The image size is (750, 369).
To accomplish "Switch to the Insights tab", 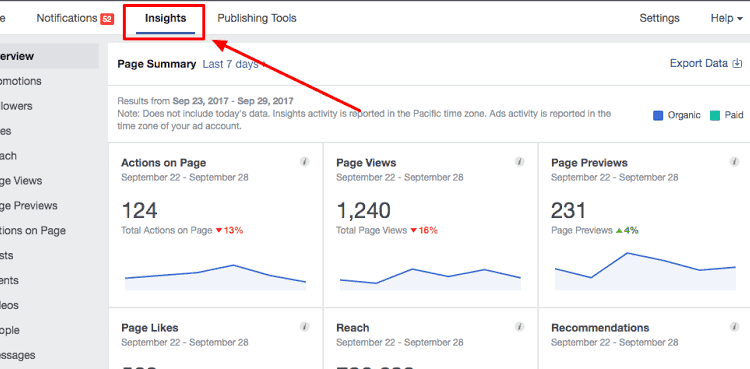I will tap(165, 18).
